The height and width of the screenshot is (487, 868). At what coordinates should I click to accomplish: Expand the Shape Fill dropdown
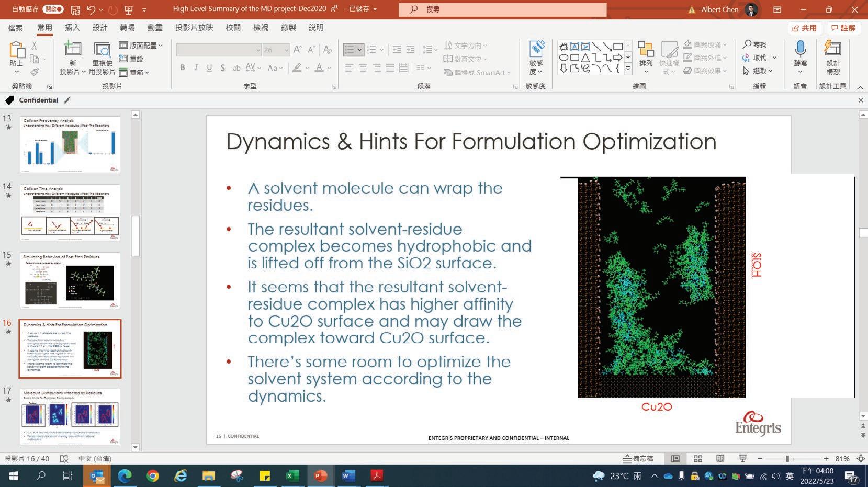[705, 45]
